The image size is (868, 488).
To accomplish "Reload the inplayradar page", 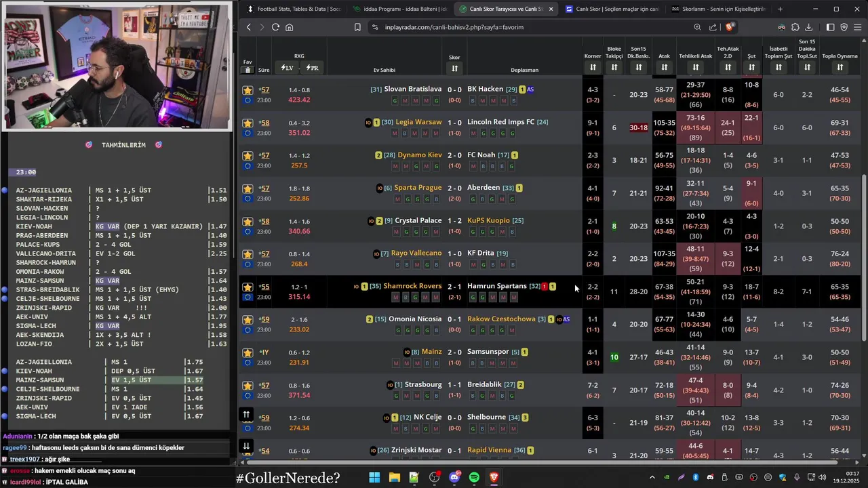I will pyautogui.click(x=275, y=27).
